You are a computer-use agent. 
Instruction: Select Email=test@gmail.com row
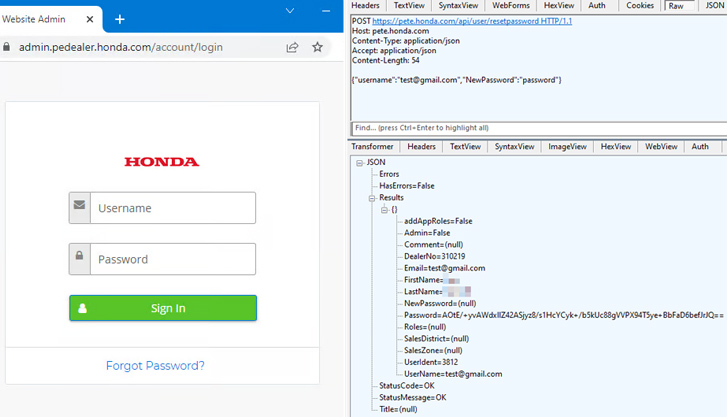click(x=444, y=268)
